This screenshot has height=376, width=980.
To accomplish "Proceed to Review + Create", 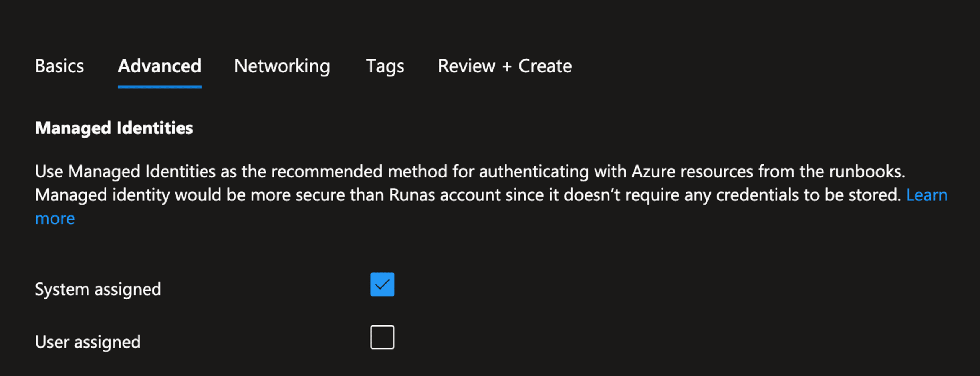I will [x=505, y=66].
